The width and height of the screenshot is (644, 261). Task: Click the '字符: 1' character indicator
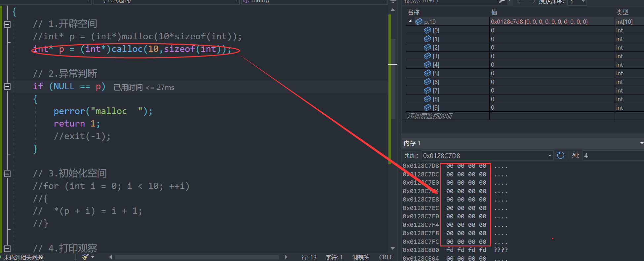pos(334,257)
